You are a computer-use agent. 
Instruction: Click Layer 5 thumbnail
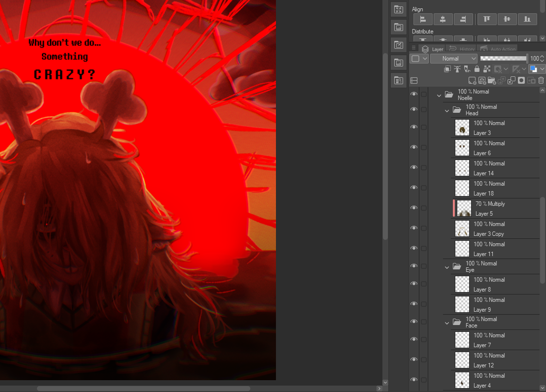coord(464,208)
